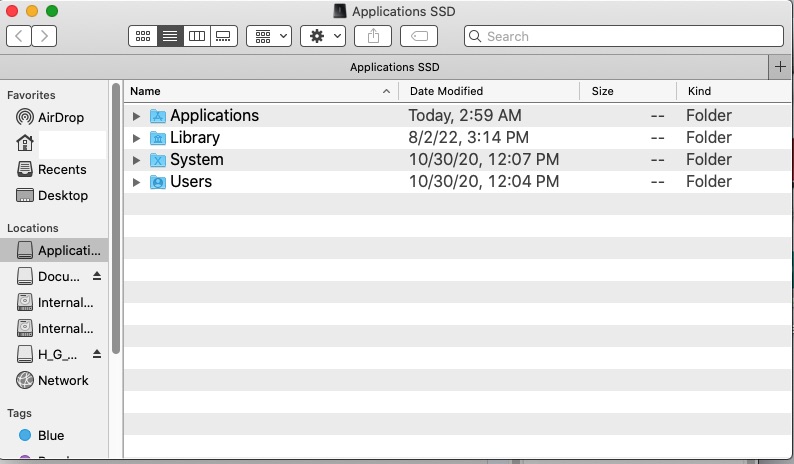Switch to list view
Viewport: 794px width, 464px height.
170,36
